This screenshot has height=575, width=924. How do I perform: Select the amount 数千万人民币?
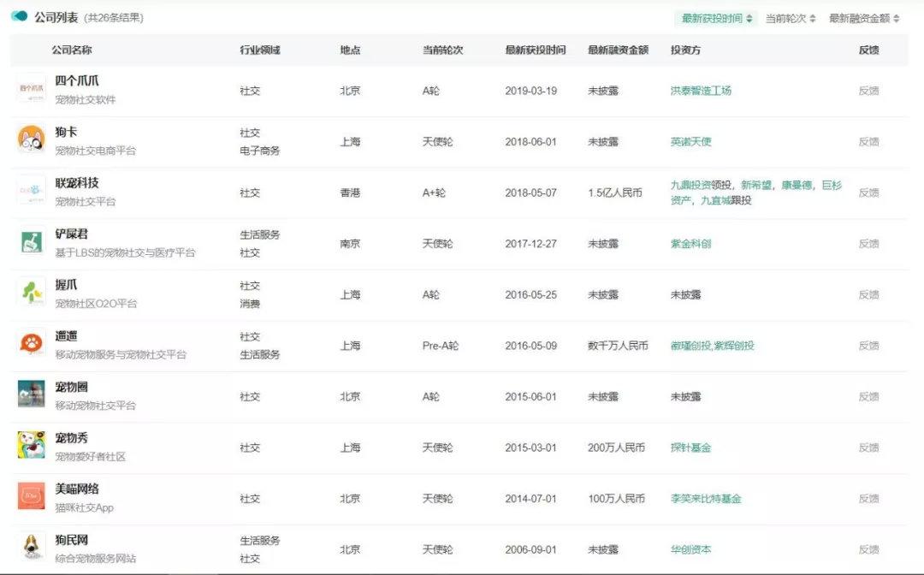(618, 346)
